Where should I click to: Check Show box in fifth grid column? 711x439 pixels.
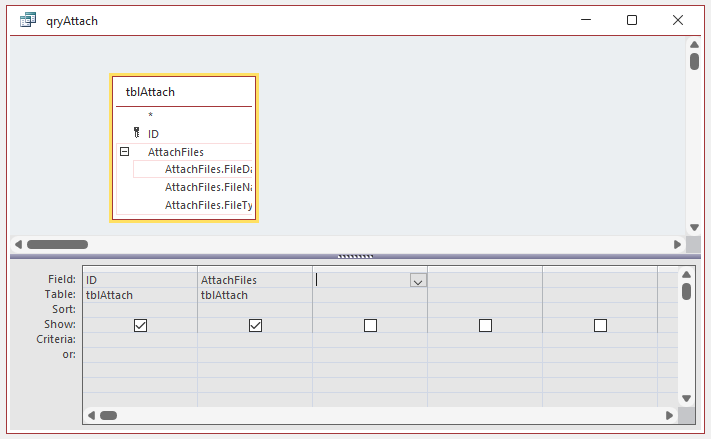[600, 325]
